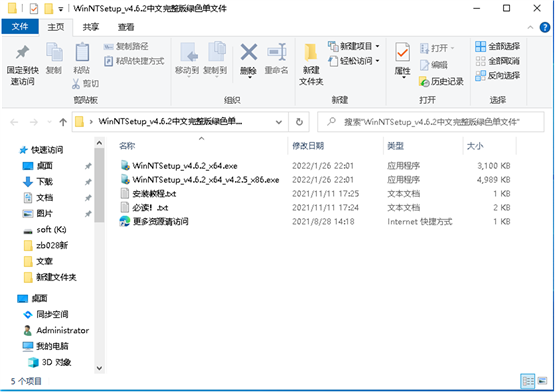555x392 pixels.
Task: Click the address bar path text
Action: pyautogui.click(x=170, y=121)
